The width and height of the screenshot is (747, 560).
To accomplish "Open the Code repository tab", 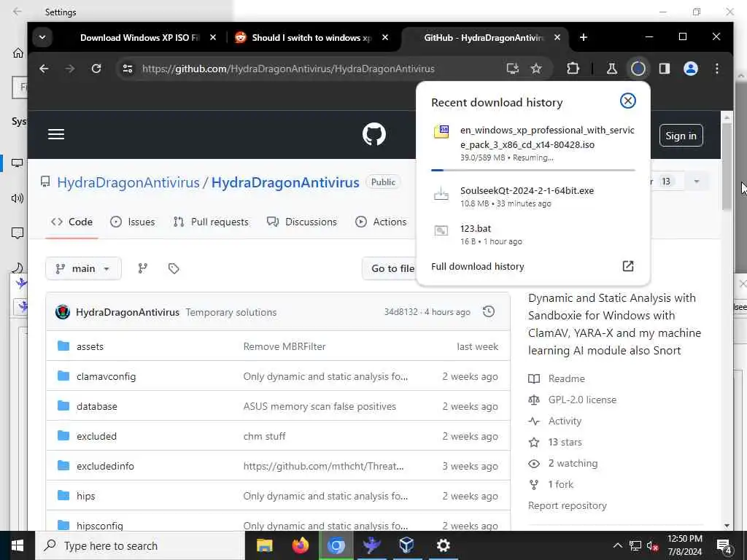I will tap(72, 222).
